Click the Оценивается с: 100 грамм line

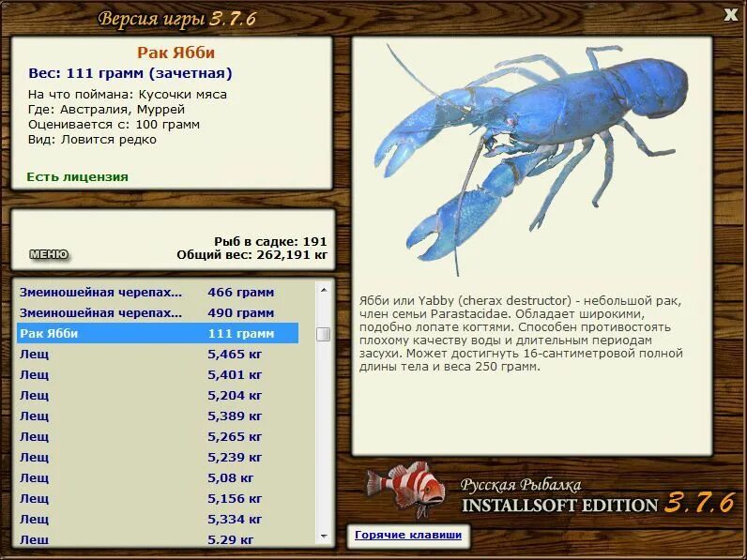point(114,125)
